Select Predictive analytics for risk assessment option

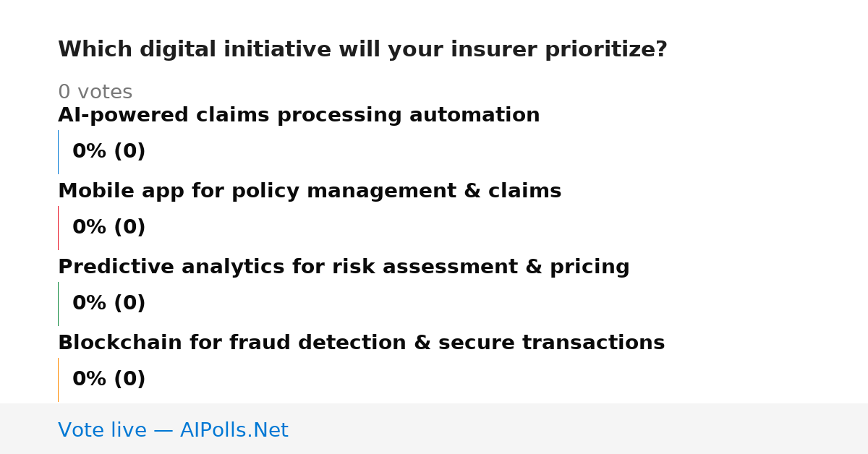click(344, 267)
